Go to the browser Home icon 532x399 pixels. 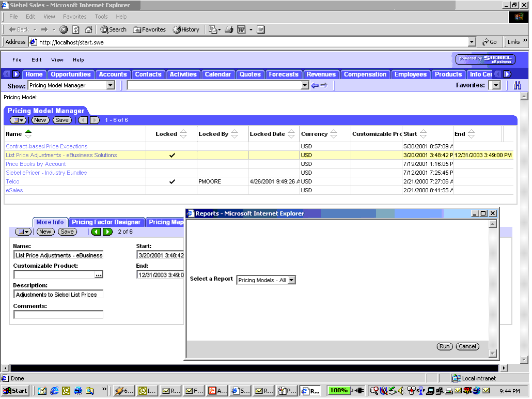[88, 29]
